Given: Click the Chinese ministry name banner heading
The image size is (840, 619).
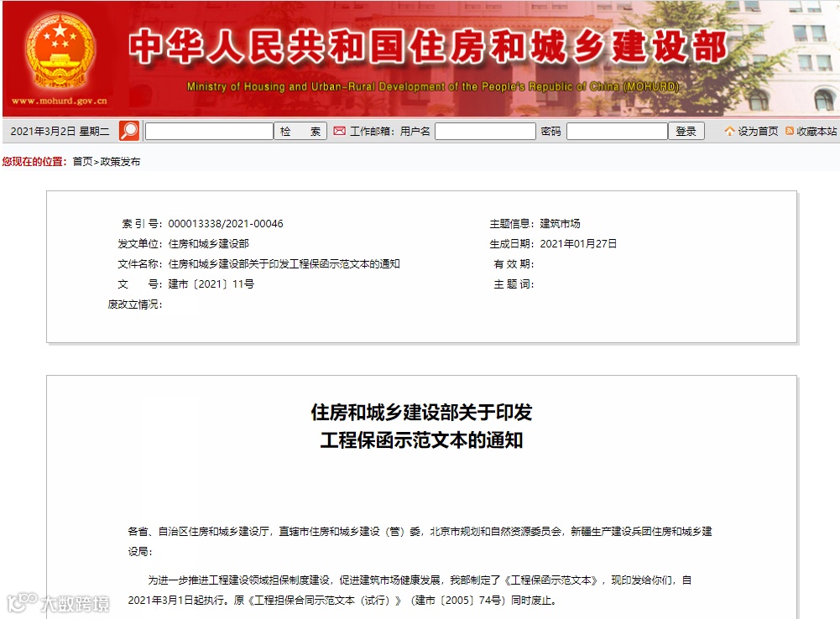Looking at the screenshot, I should pos(427,47).
